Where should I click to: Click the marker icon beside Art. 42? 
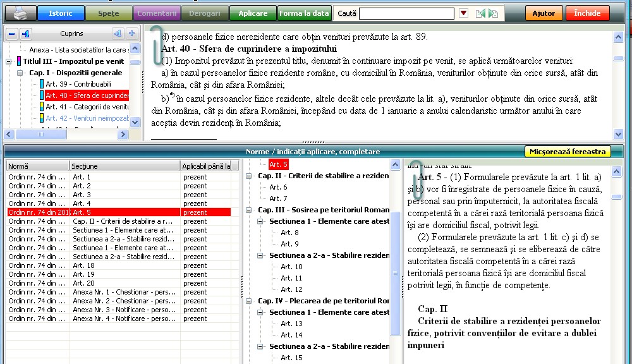(42, 118)
